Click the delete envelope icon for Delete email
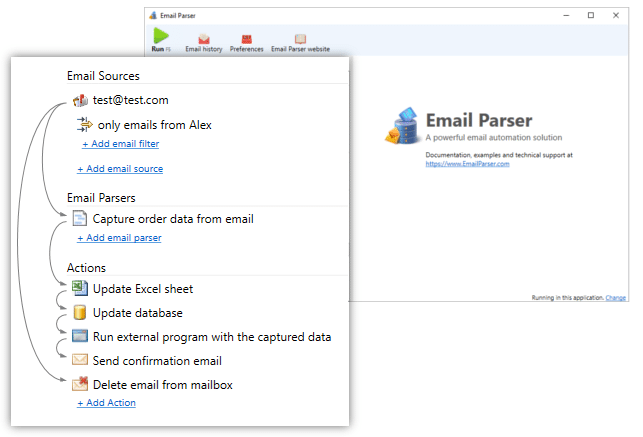Image resolution: width=643 pixels, height=437 pixels. pos(80,384)
